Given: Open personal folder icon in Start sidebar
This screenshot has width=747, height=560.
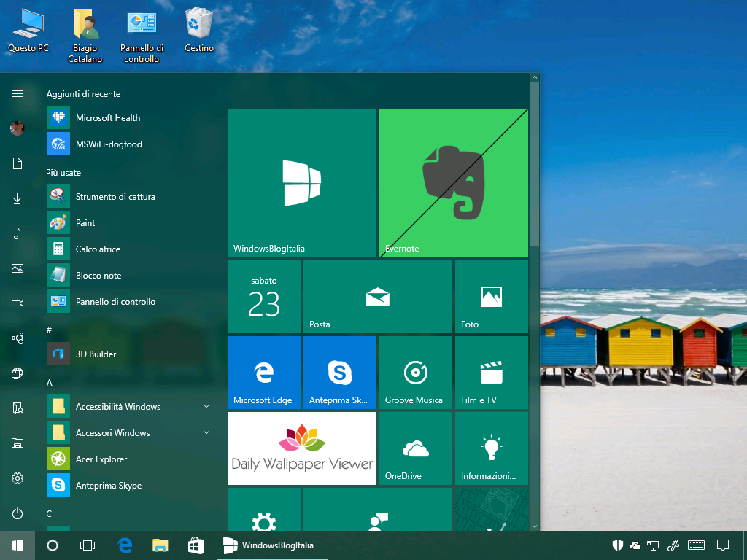Looking at the screenshot, I should [x=18, y=408].
